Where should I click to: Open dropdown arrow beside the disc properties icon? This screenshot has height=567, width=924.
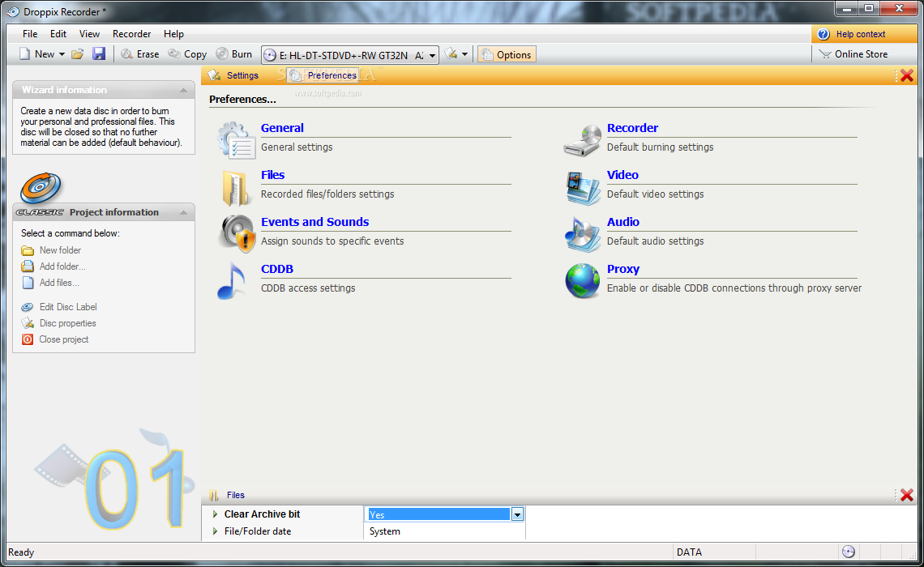[x=464, y=54]
